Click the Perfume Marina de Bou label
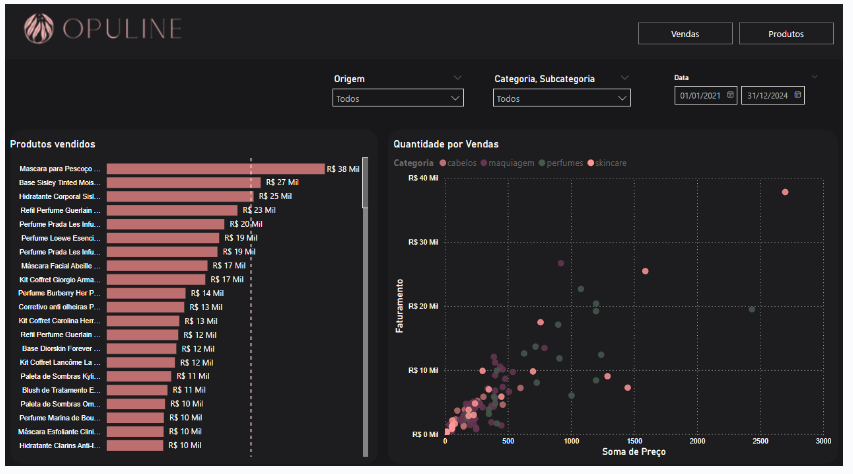This screenshot has width=853, height=474. pyautogui.click(x=60, y=418)
